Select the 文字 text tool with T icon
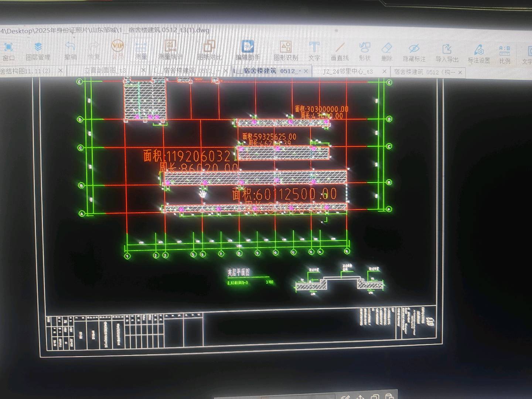 (314, 51)
